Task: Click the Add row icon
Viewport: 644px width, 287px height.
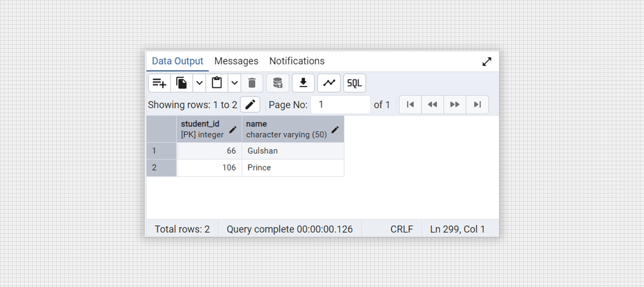Action: click(159, 83)
